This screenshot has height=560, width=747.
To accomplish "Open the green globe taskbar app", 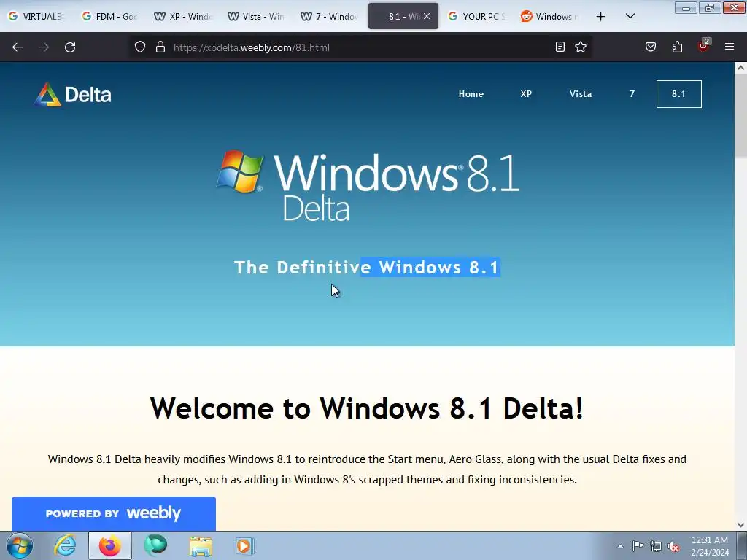I will [155, 545].
